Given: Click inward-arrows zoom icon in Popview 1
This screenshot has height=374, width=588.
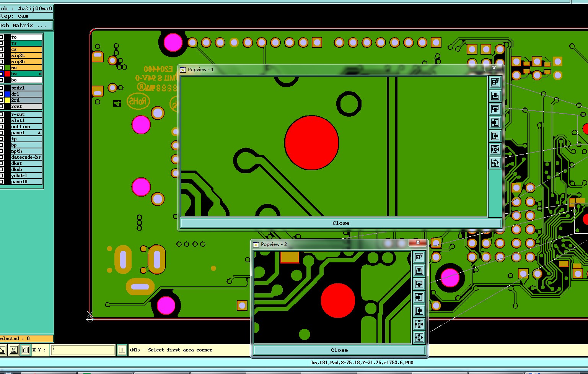Looking at the screenshot, I should (495, 150).
